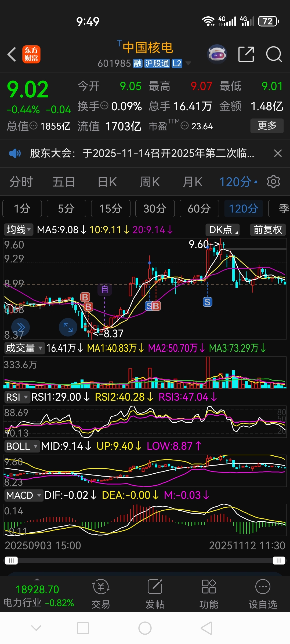This screenshot has width=290, height=644.
Task: Select the 120分 period button
Action: (244, 208)
